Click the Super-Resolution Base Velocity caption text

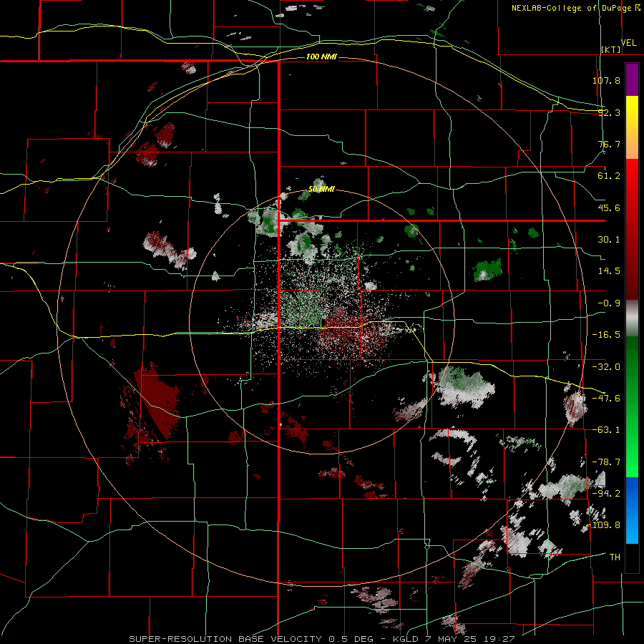(321, 639)
